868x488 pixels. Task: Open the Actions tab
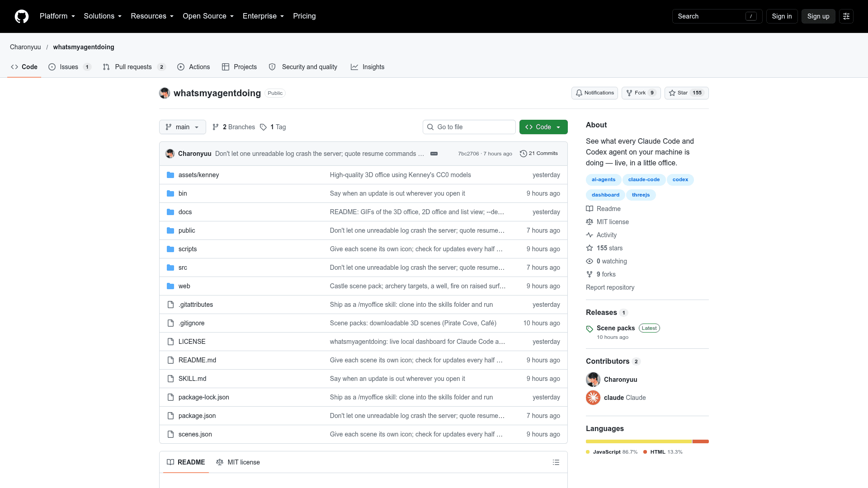(x=193, y=67)
